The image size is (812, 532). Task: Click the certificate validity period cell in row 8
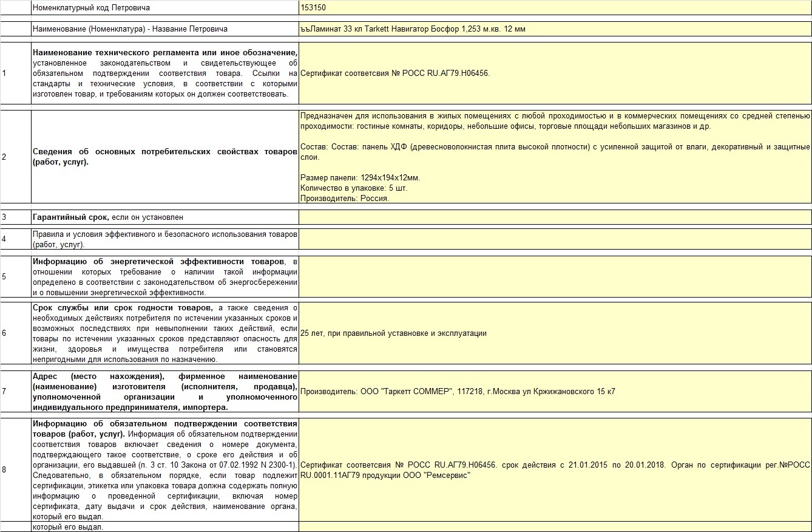pos(555,469)
